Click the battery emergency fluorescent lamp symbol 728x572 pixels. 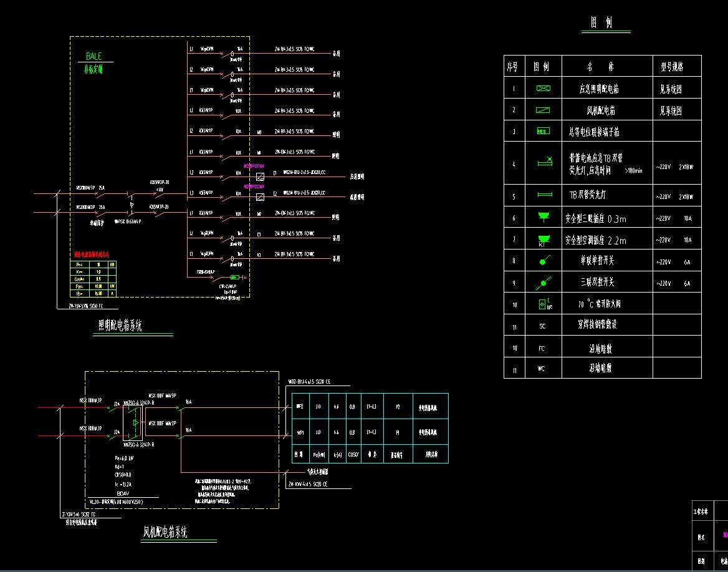544,163
